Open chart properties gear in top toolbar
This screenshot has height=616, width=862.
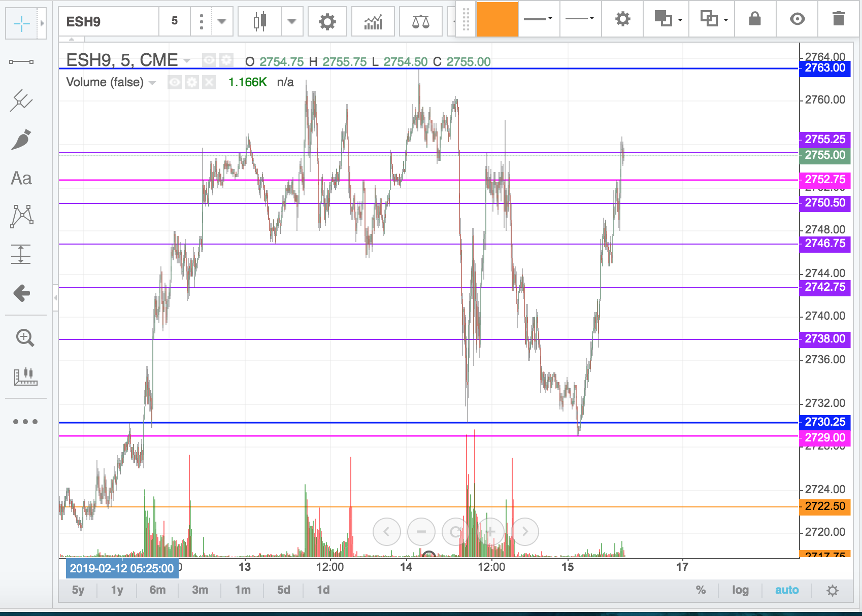click(x=327, y=21)
